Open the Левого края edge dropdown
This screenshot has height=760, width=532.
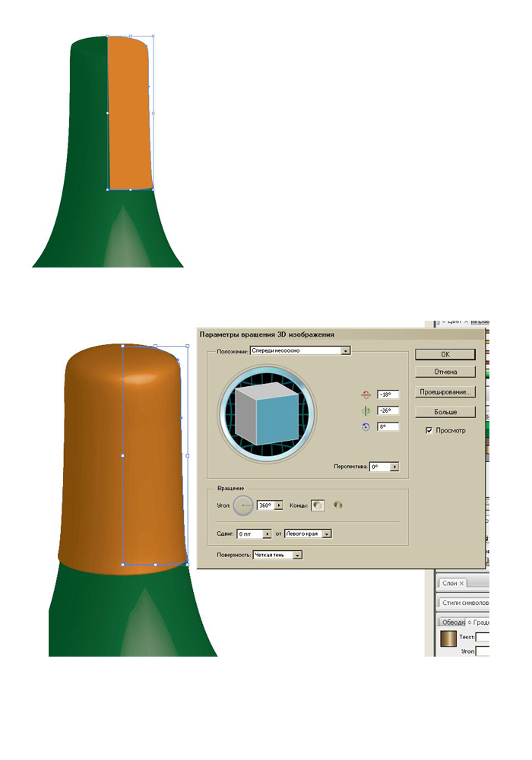[308, 534]
